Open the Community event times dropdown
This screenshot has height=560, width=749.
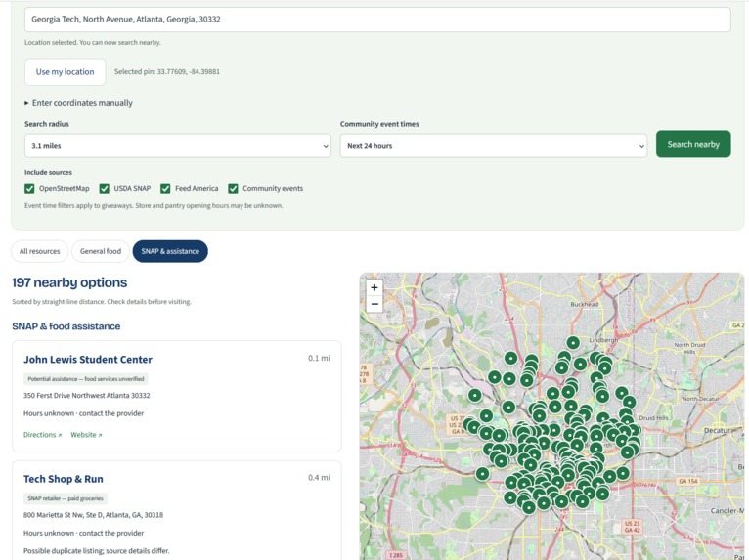494,146
